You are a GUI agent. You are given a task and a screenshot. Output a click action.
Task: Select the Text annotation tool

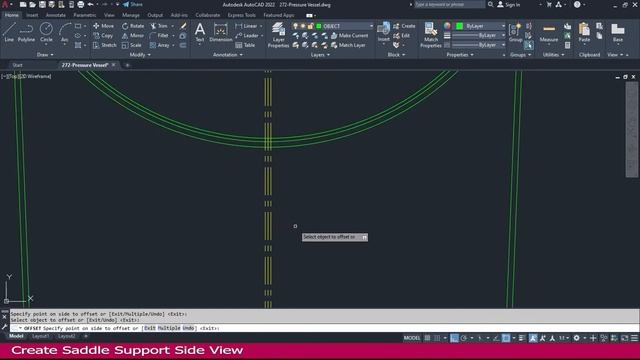pyautogui.click(x=200, y=32)
